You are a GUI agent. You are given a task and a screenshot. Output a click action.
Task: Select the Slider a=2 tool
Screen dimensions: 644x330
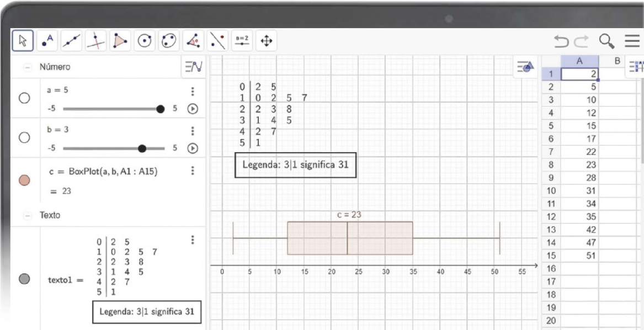(242, 41)
